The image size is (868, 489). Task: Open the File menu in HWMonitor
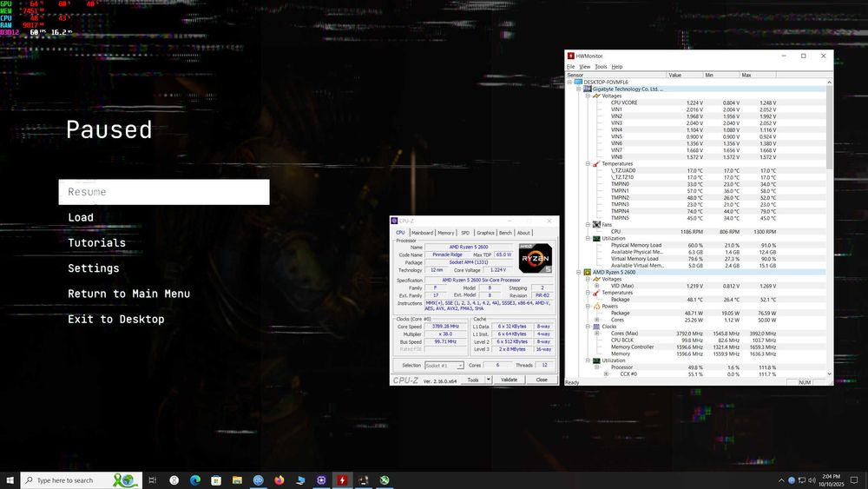[570, 67]
